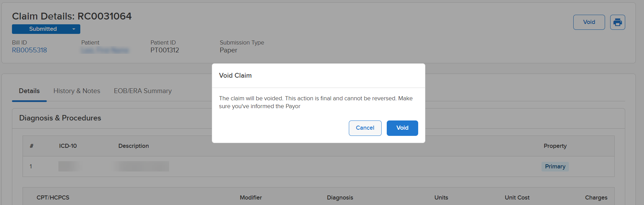The image size is (644, 205).
Task: Click the patient name link
Action: (x=105, y=50)
